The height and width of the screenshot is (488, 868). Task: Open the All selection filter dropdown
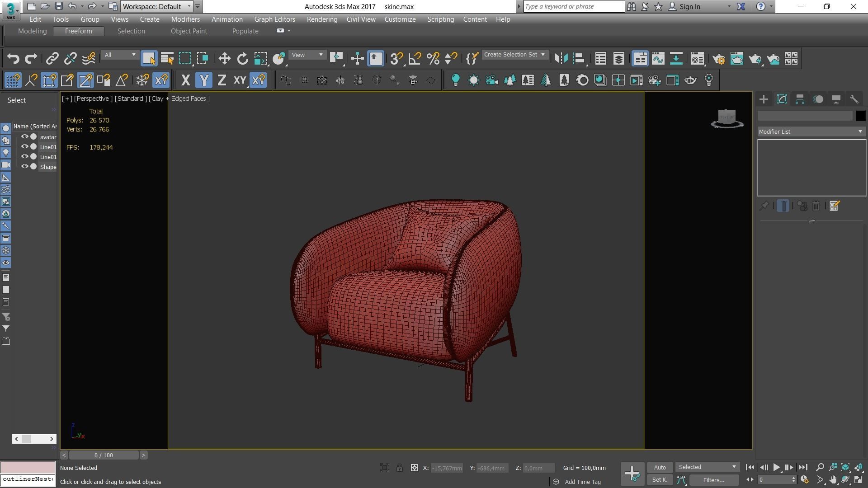119,55
